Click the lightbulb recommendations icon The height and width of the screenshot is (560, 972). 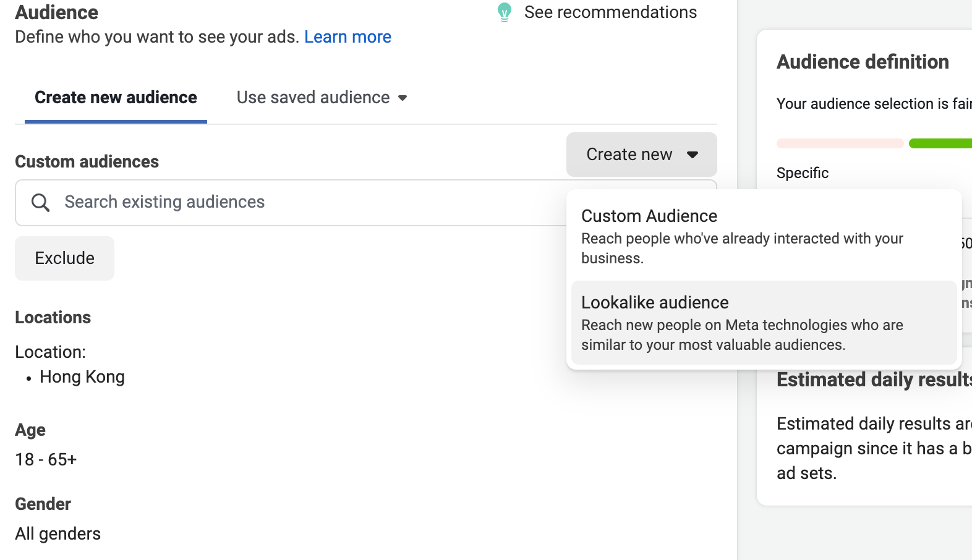coord(505,12)
